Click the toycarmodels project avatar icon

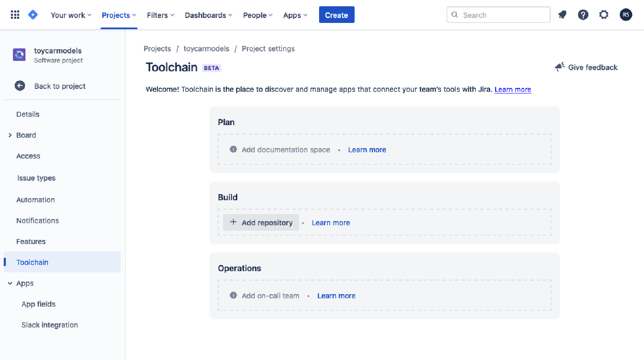(19, 55)
